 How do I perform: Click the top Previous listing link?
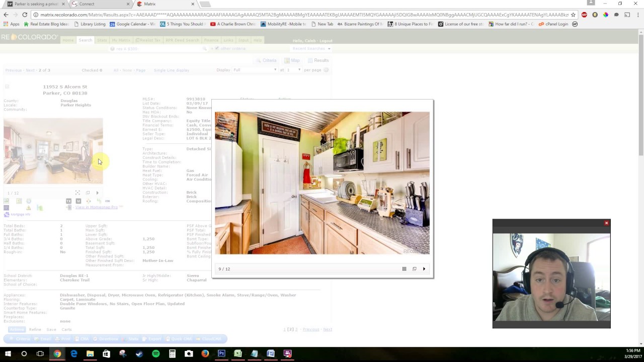tap(14, 70)
